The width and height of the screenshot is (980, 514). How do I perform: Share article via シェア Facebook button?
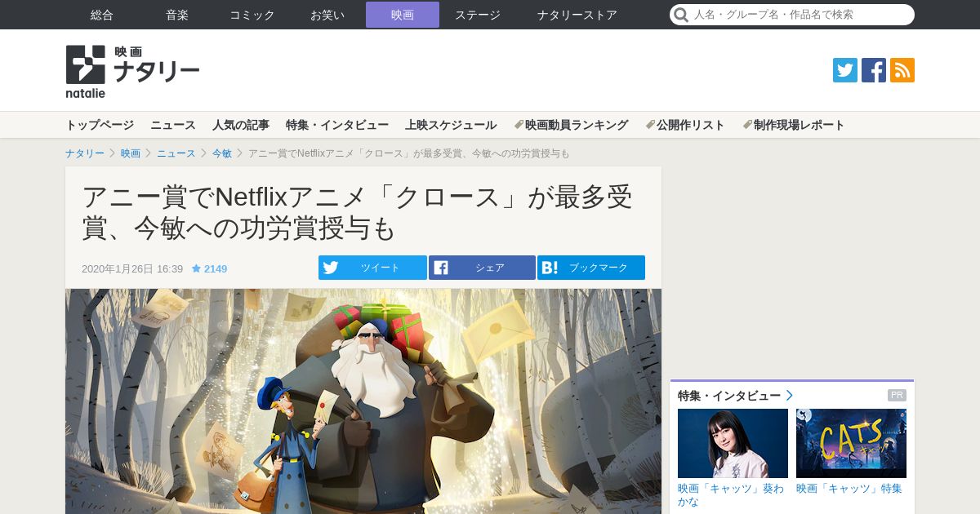pos(482,268)
